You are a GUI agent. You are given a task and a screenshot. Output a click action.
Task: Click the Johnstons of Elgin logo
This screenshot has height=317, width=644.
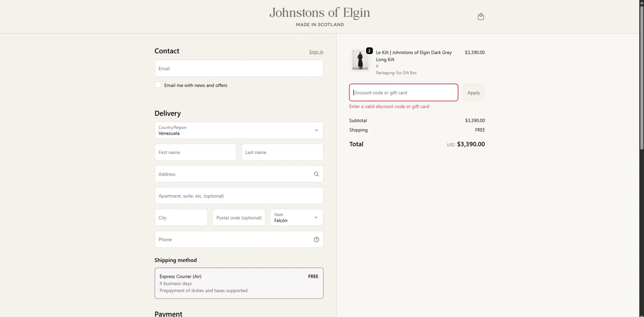(319, 17)
